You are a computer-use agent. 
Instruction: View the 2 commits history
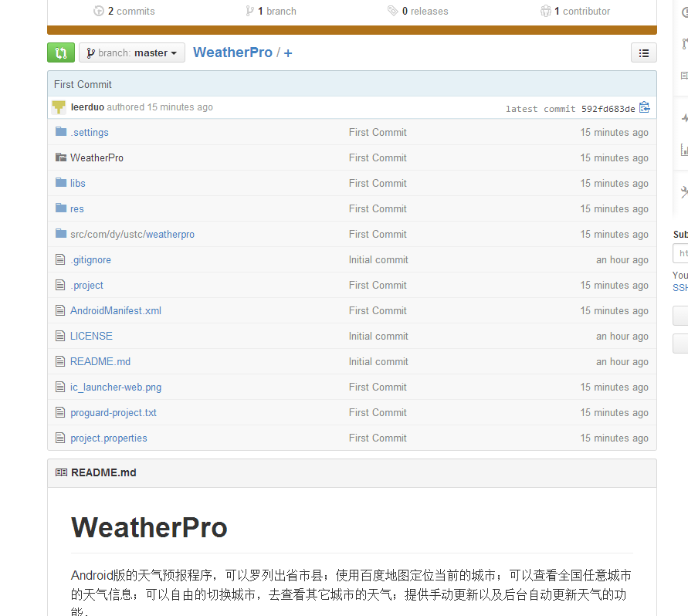(x=124, y=11)
